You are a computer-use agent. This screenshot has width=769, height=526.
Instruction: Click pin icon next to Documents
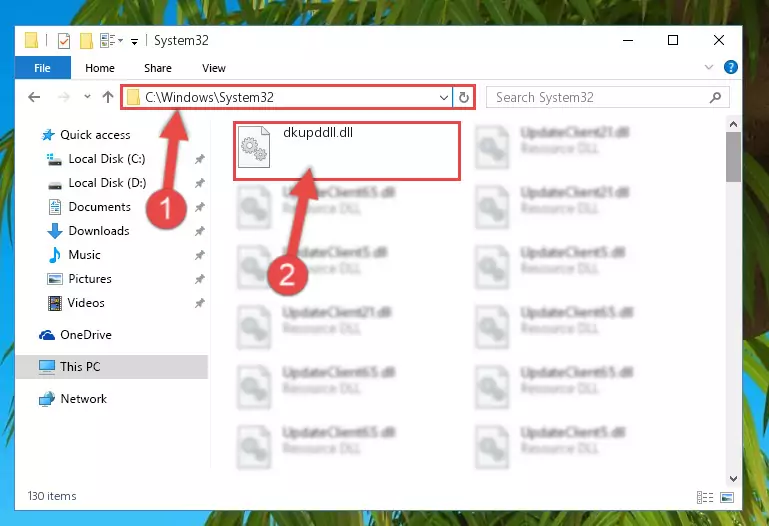200,207
